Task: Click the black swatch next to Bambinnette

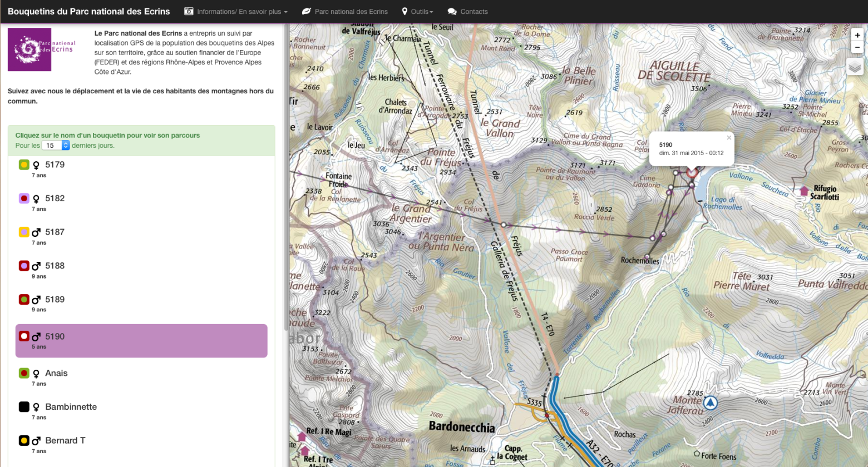Action: pyautogui.click(x=24, y=407)
